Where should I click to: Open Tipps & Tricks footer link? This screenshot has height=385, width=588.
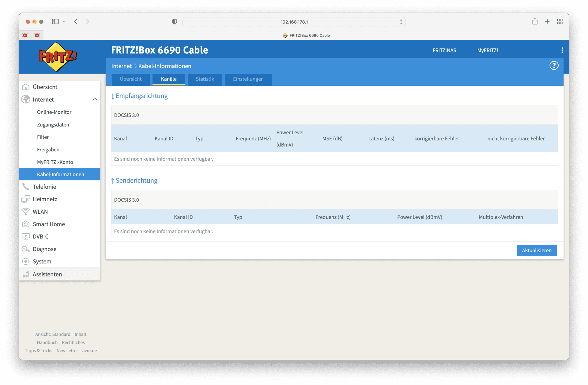(39, 351)
